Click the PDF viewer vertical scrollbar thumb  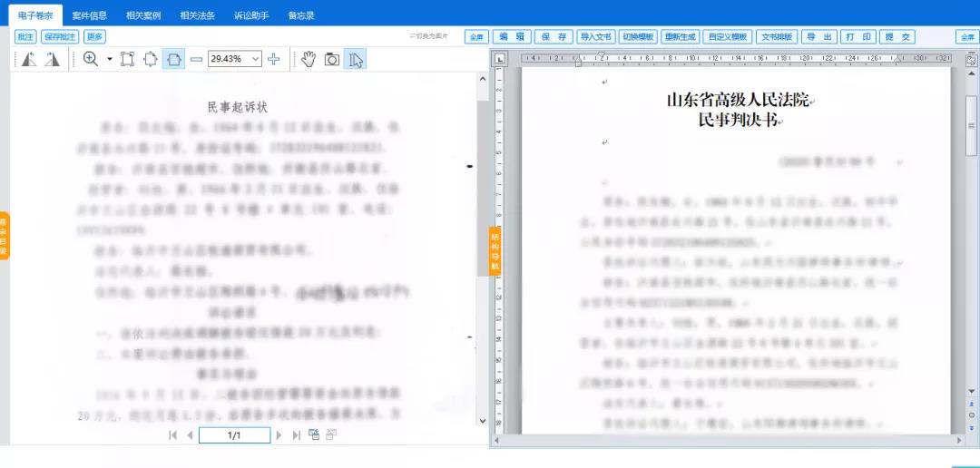click(482, 188)
